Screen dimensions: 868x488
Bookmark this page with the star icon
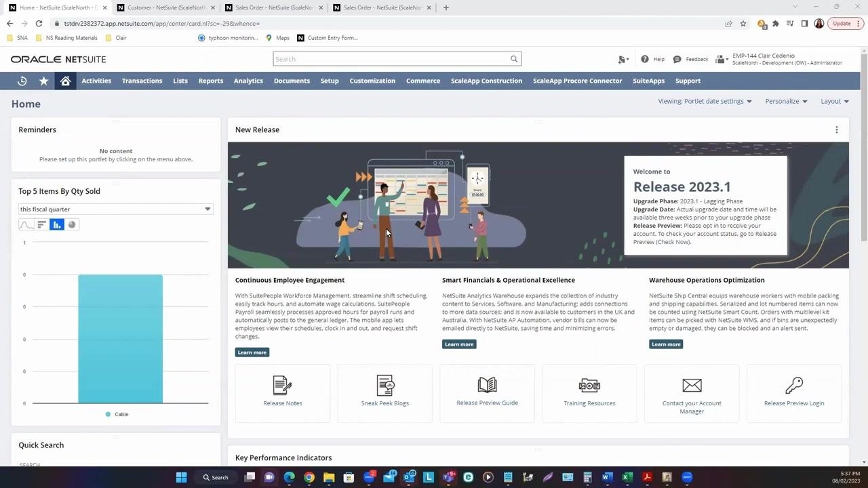pos(743,23)
